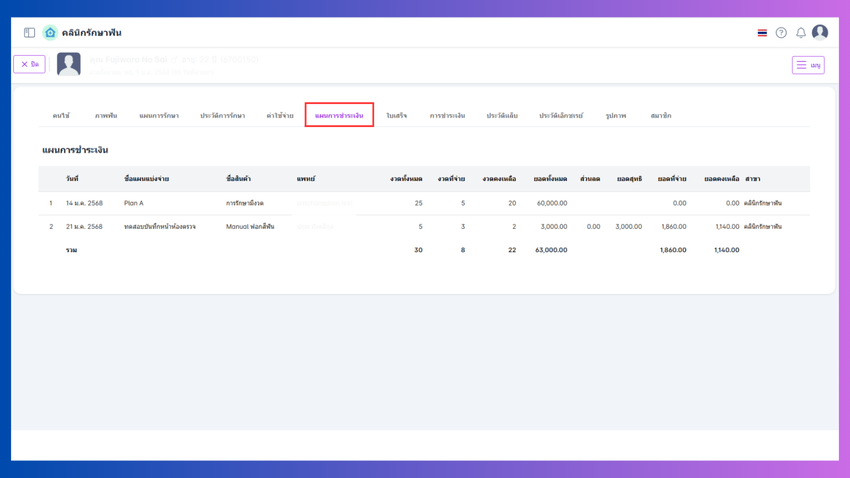The image size is (850, 478).
Task: Click remaining installments value 20
Action: [x=512, y=203]
